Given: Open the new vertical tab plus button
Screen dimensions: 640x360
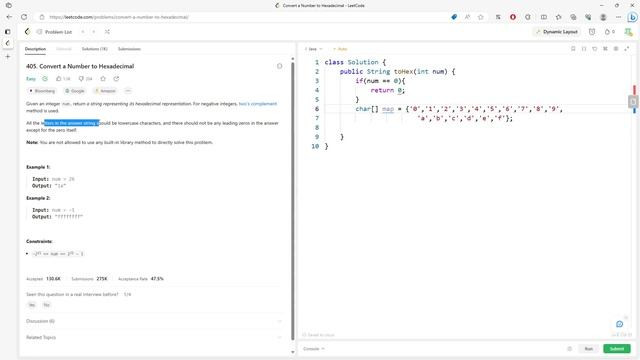Looking at the screenshot, I should pos(8,56).
